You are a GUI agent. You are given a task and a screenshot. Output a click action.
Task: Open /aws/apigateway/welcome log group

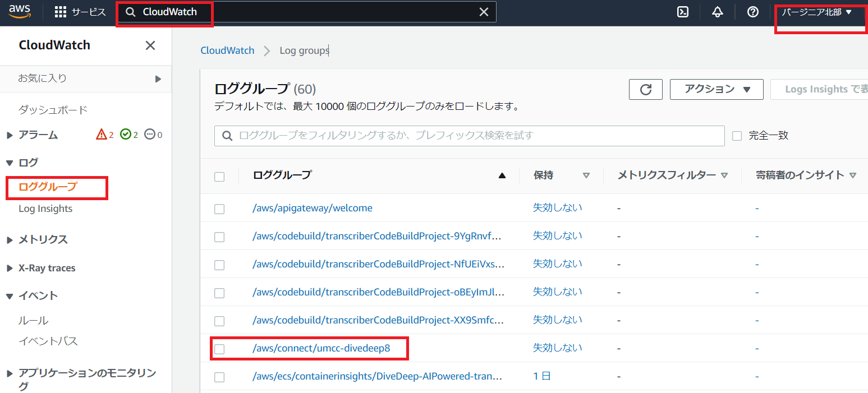coord(313,208)
